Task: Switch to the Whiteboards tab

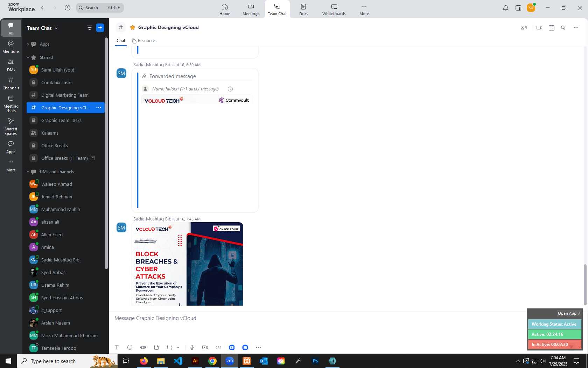Action: point(334,9)
